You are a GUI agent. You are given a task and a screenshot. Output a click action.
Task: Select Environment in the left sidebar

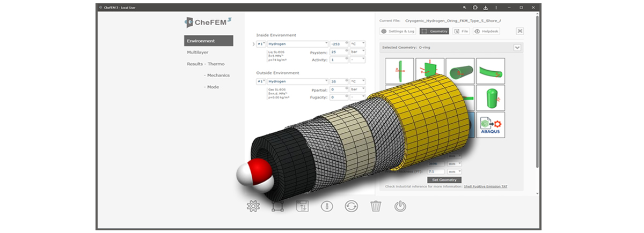tap(209, 41)
